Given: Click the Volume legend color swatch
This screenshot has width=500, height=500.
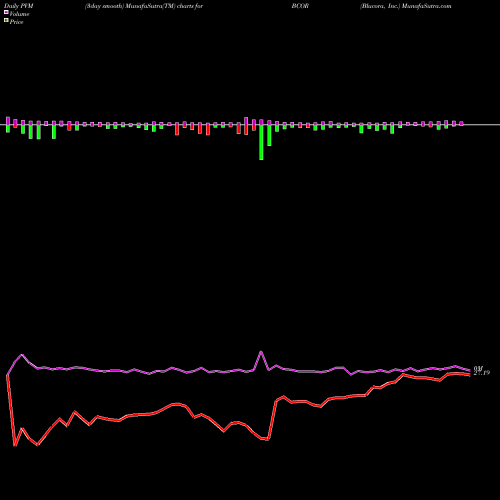Looking at the screenshot, I should click(x=6, y=13).
